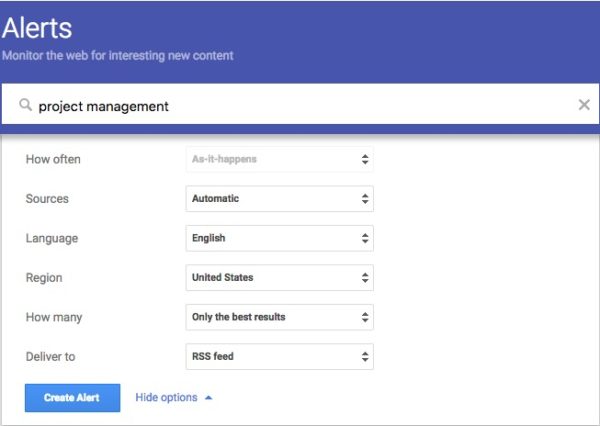This screenshot has width=600, height=426.
Task: Open the Automatic sources dropdown
Action: 280,199
